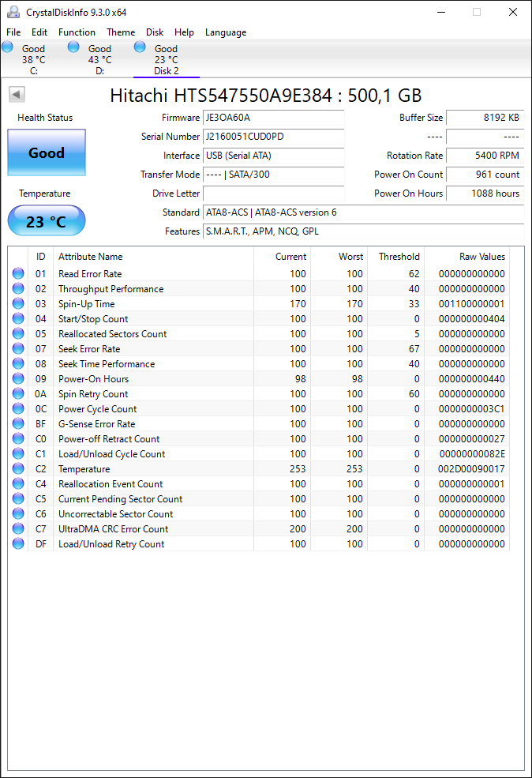Open the File menu
Image resolution: width=532 pixels, height=778 pixels.
pos(13,32)
